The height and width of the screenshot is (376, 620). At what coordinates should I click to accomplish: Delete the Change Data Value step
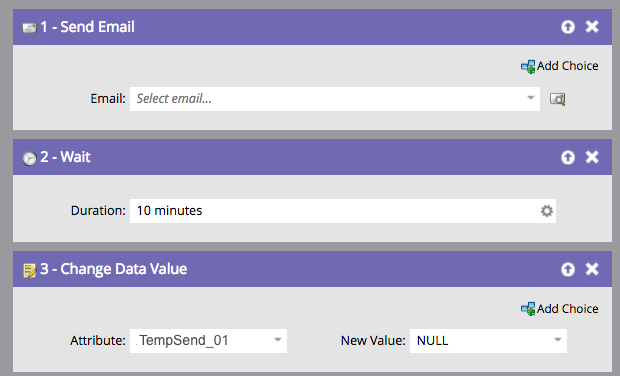point(592,269)
